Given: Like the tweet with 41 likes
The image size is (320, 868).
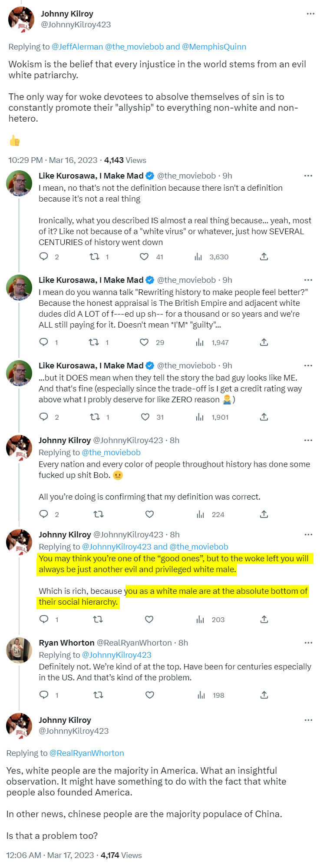Looking at the screenshot, I should point(144,257).
